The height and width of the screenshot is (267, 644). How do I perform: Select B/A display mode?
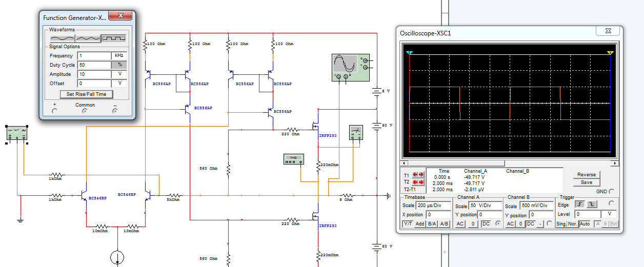[432, 224]
